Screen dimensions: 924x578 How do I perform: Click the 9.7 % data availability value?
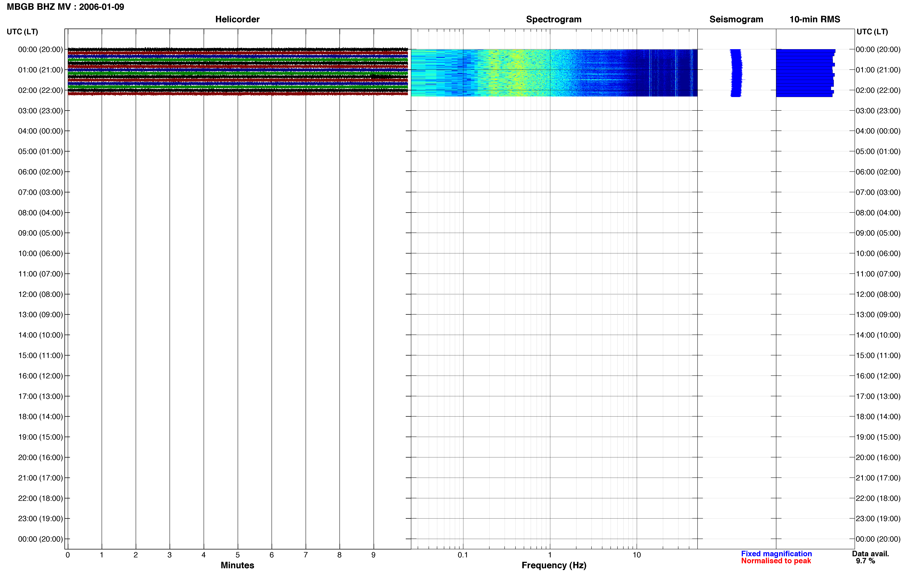pyautogui.click(x=865, y=561)
